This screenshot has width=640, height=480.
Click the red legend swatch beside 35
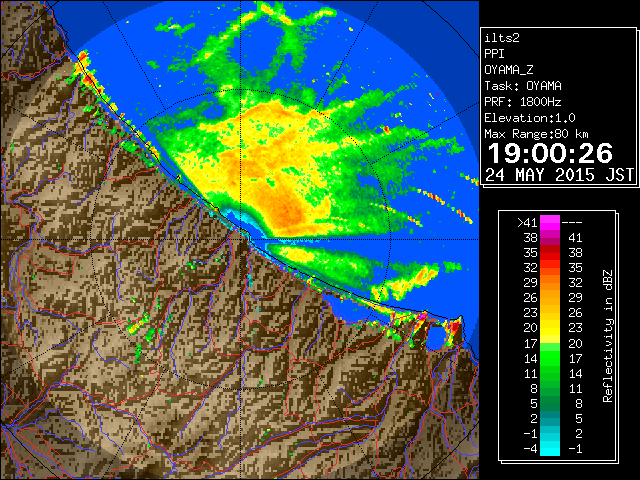pos(550,253)
